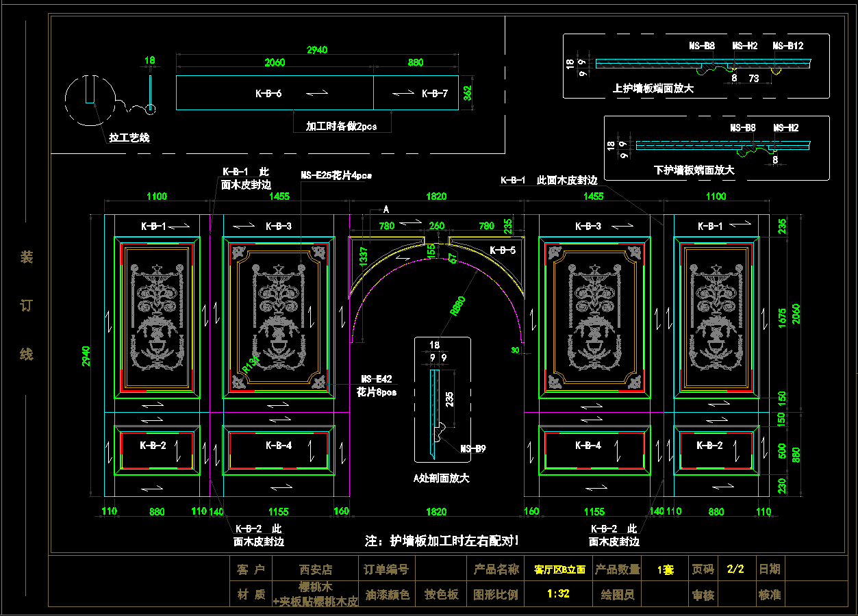Screen dimensions: 858x616
Task: Click the 加工时各做2pcs note
Action: point(340,126)
